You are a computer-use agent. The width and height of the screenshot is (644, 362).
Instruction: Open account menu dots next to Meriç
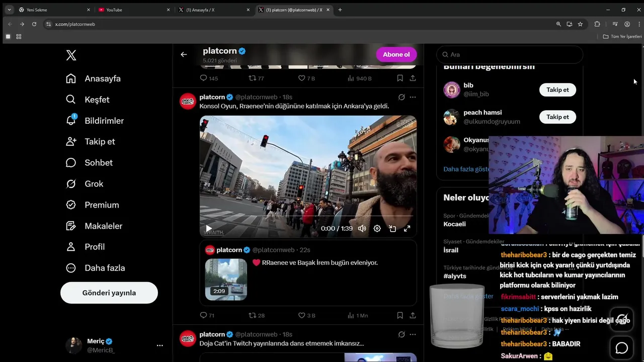click(159, 345)
